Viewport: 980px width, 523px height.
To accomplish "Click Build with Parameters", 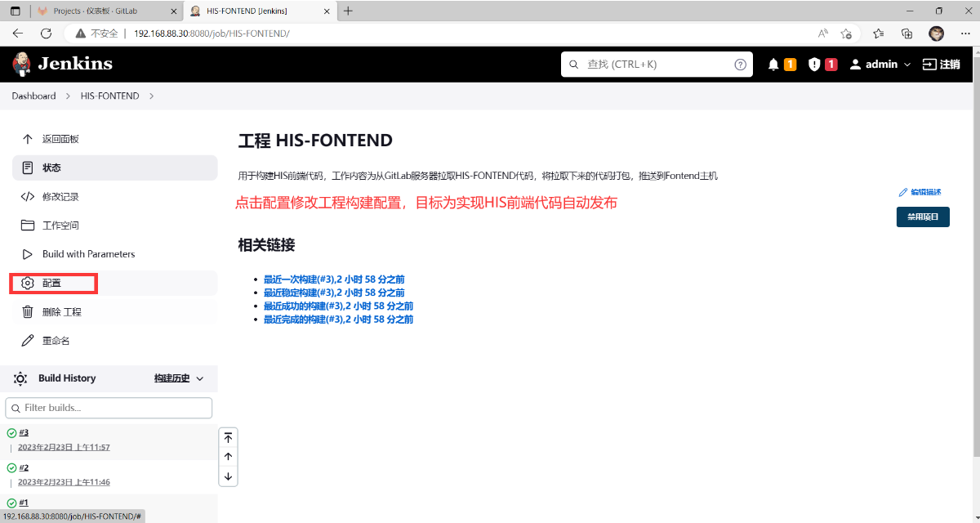I will pyautogui.click(x=114, y=254).
